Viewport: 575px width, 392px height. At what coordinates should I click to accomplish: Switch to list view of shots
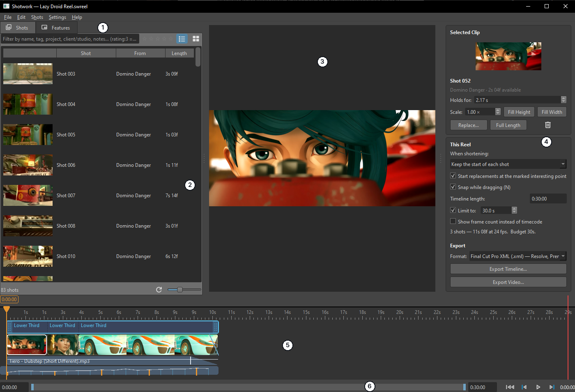(182, 39)
